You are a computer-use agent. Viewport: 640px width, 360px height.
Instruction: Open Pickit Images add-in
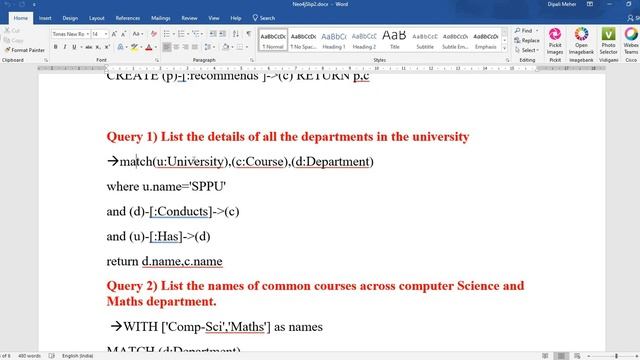pyautogui.click(x=555, y=41)
